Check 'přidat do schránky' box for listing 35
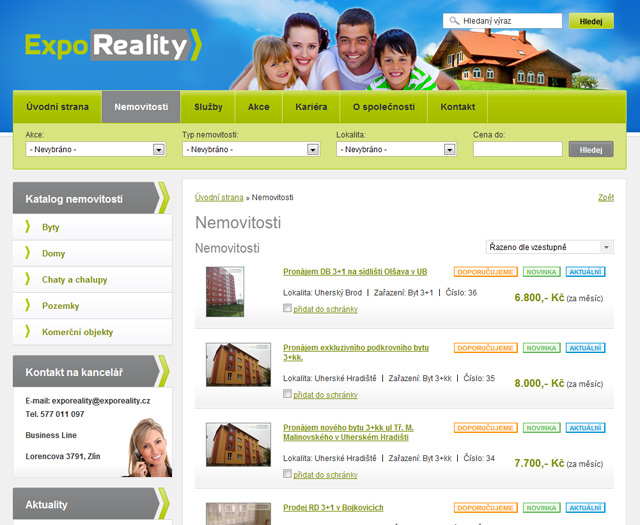 click(x=287, y=394)
